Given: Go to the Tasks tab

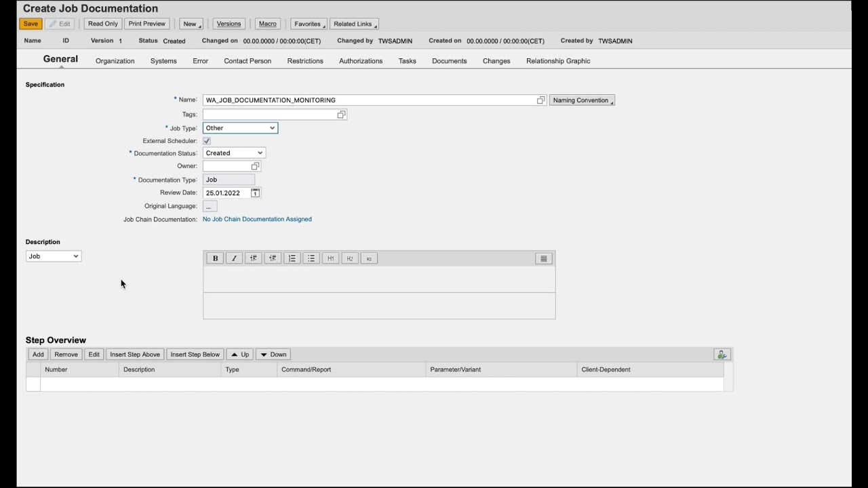Looking at the screenshot, I should (408, 61).
